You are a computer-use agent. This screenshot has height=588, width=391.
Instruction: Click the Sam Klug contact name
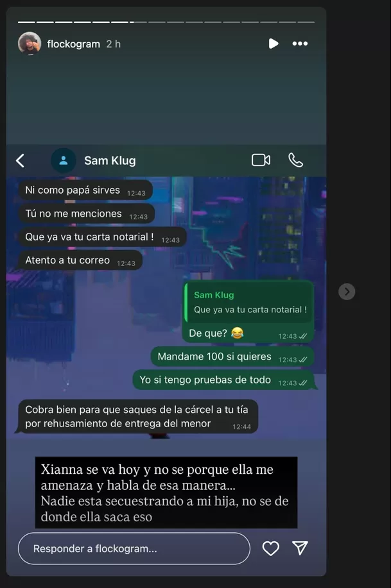point(110,160)
